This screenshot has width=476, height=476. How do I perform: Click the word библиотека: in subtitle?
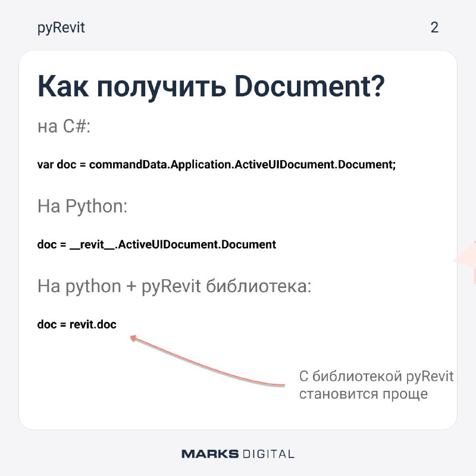point(259,286)
